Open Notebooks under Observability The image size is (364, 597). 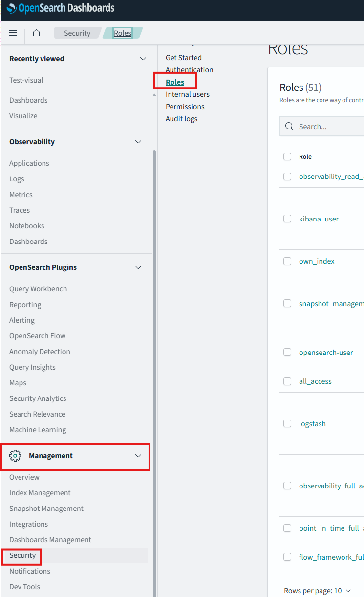pos(27,226)
